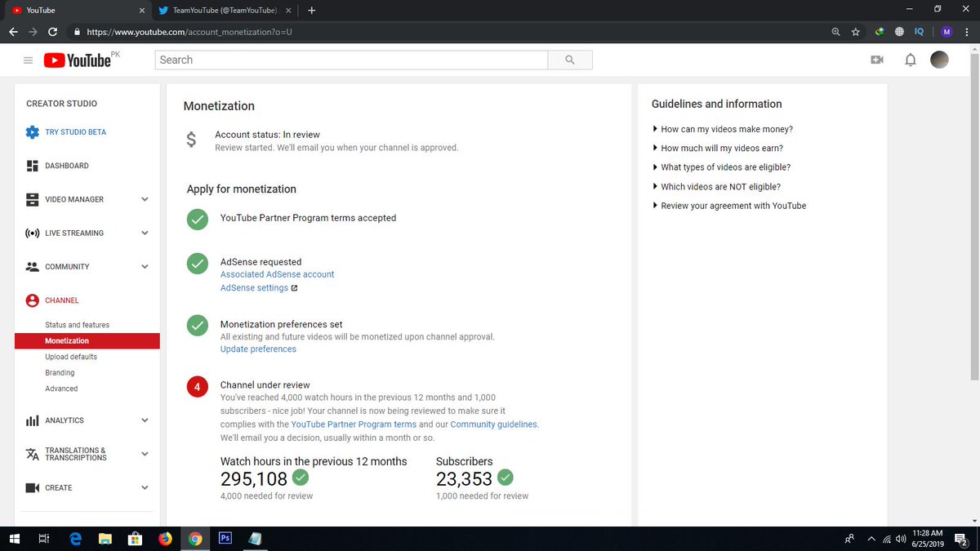Click the Update preferences link
Image resolution: width=980 pixels, height=551 pixels.
point(258,349)
